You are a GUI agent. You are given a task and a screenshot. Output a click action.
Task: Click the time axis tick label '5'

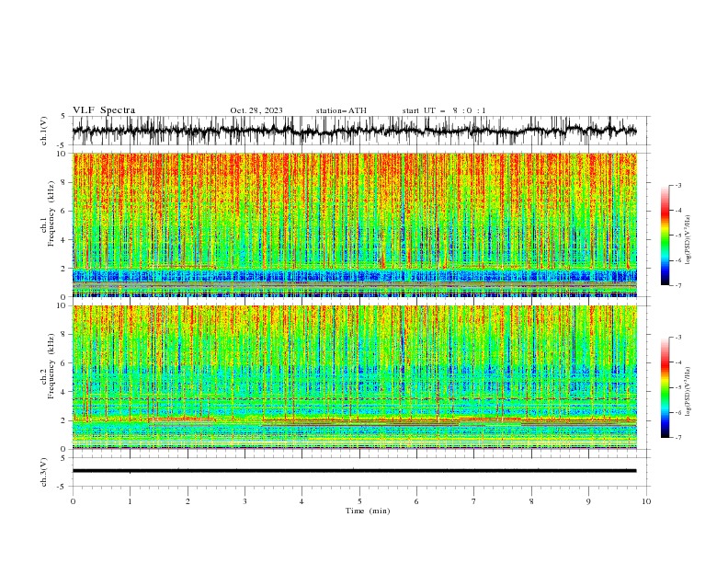[359, 501]
